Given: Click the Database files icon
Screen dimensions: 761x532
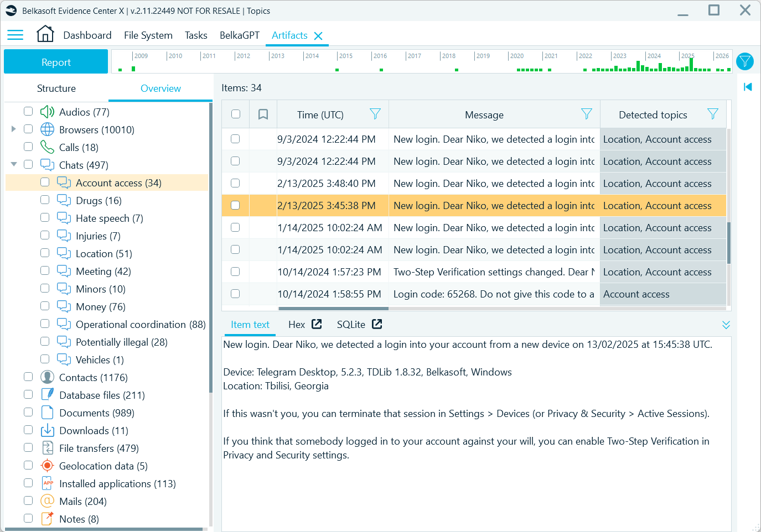Looking at the screenshot, I should [48, 395].
